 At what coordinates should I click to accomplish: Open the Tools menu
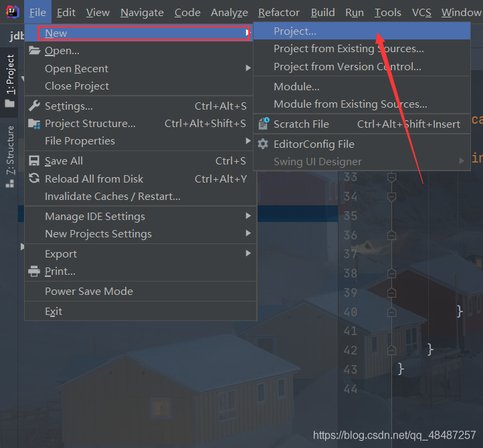tap(388, 12)
